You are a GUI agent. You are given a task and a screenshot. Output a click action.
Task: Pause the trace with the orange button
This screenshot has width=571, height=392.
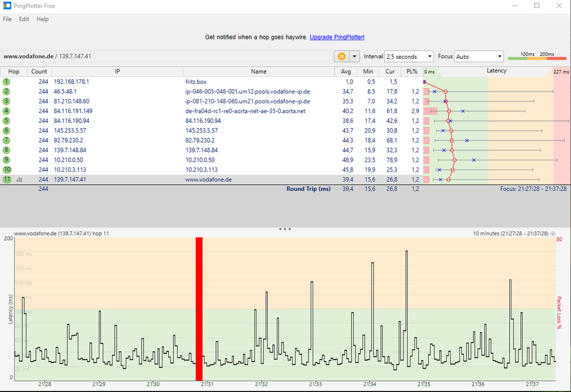click(341, 56)
